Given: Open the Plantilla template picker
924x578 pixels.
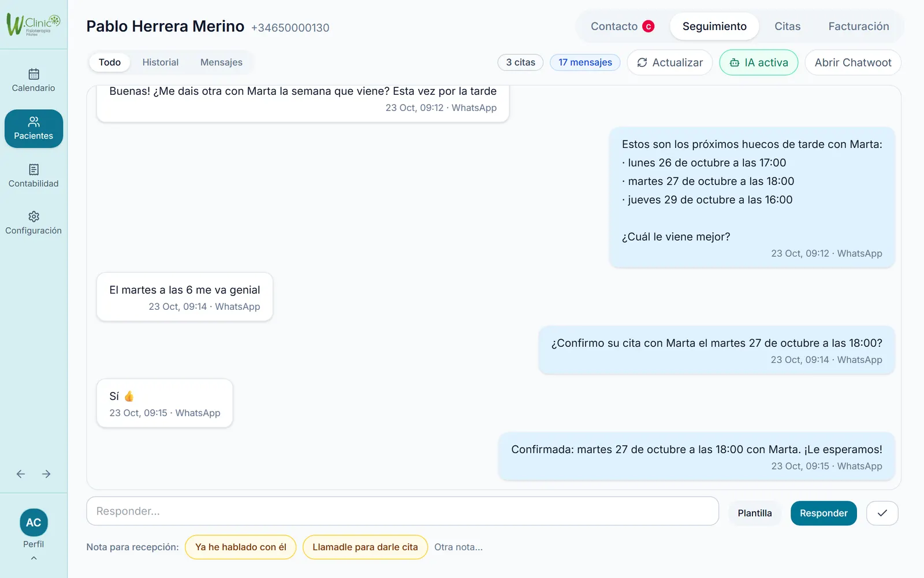Looking at the screenshot, I should tap(755, 513).
